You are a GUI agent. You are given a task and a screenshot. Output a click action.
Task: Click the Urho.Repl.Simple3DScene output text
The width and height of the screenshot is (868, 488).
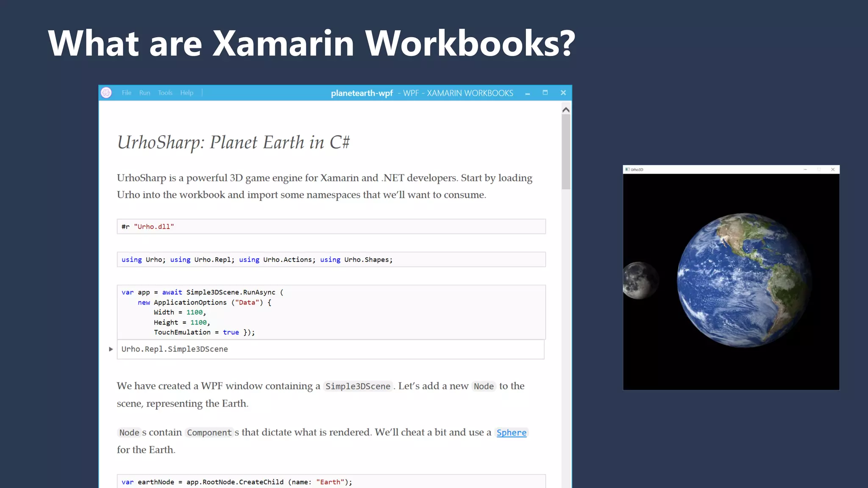175,349
